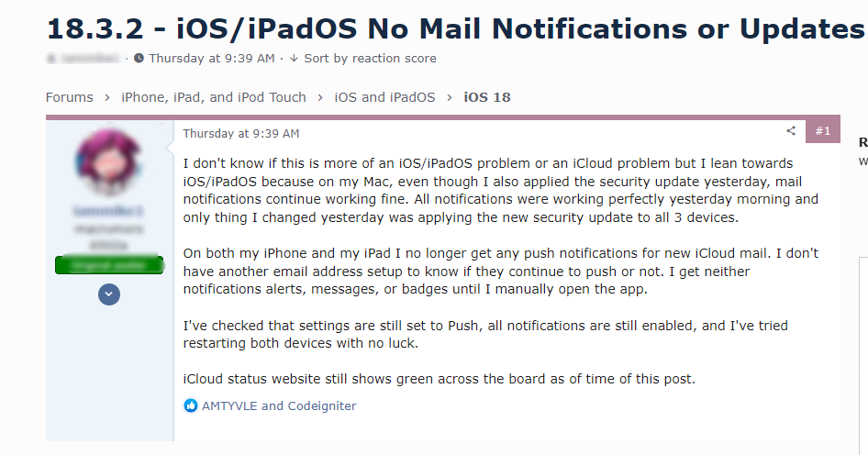Click the AMTYVLE and Codeigniter reactions link
Image resolution: width=868 pixels, height=455 pixels.
pos(279,405)
